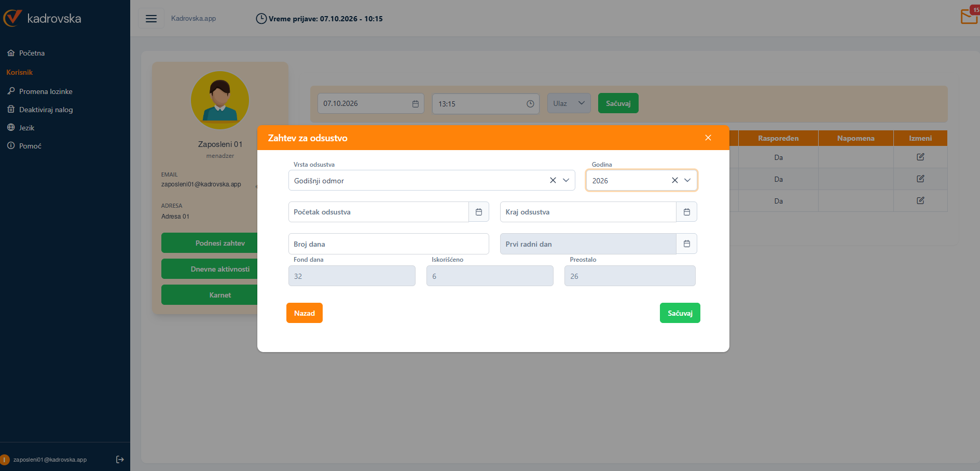Screen dimensions: 980x471
Task: Click the Podnesi zahtev button
Action: tap(210, 243)
